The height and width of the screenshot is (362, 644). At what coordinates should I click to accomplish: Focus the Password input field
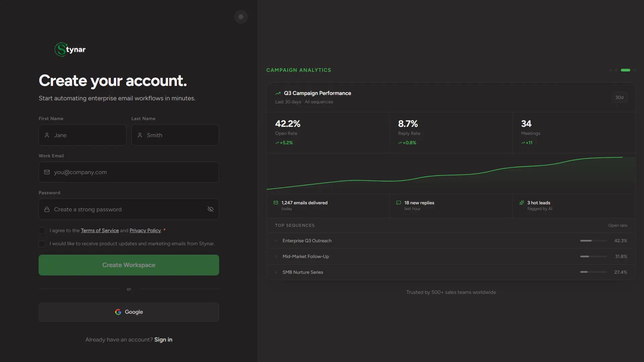(x=129, y=209)
